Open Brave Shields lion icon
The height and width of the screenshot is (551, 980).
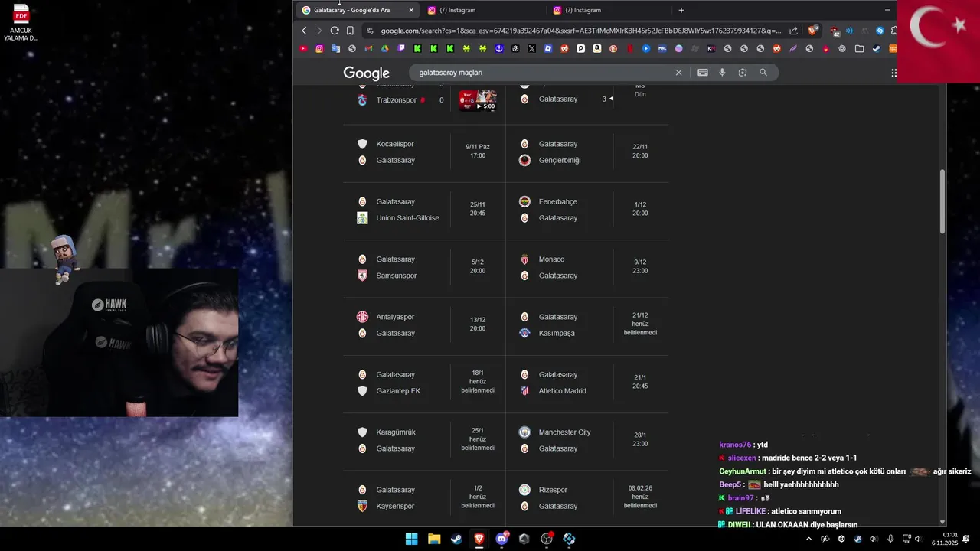click(x=813, y=31)
